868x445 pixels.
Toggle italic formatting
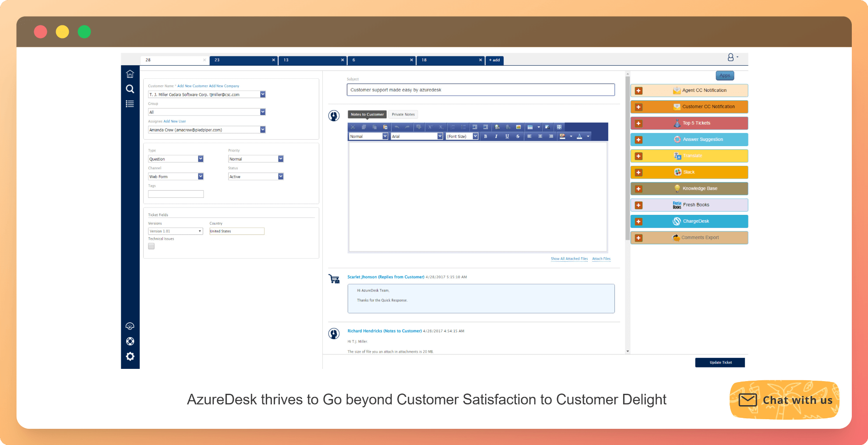point(496,136)
